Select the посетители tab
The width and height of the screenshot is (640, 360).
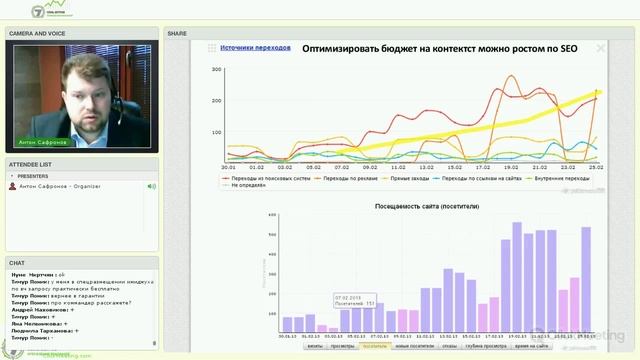tap(375, 346)
